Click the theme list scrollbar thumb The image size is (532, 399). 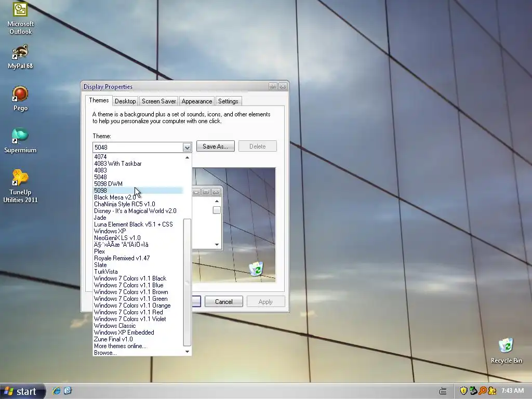pyautogui.click(x=187, y=282)
